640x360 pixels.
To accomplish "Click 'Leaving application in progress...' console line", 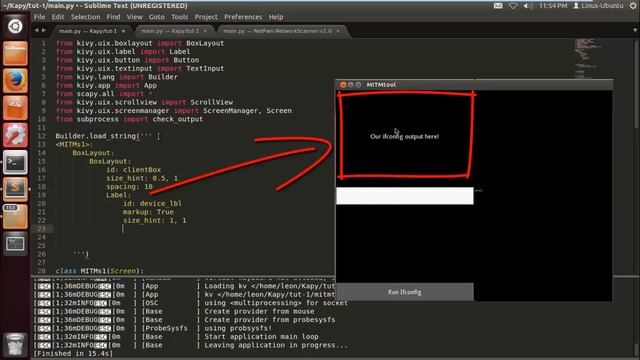I will coord(276,345).
